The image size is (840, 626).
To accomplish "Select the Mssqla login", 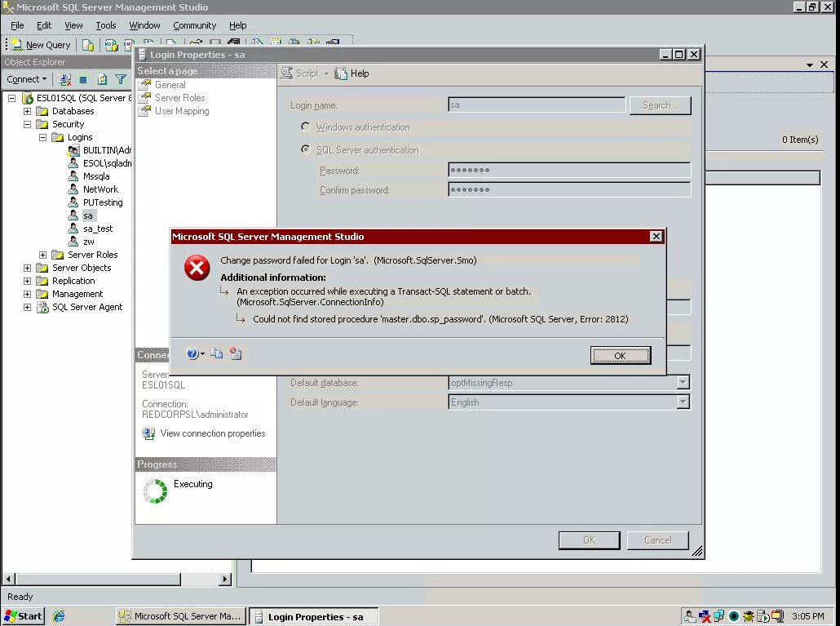I will tap(96, 176).
